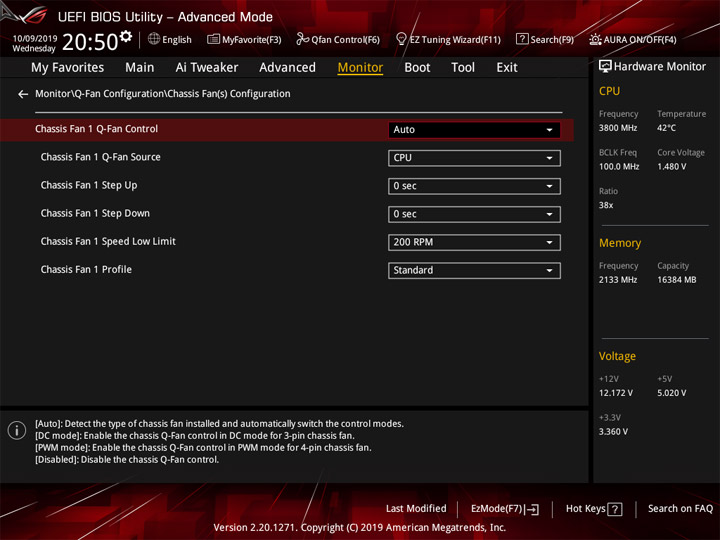Click memory frequency value 2133 MHz
Viewport: 720px width, 540px height.
[618, 280]
